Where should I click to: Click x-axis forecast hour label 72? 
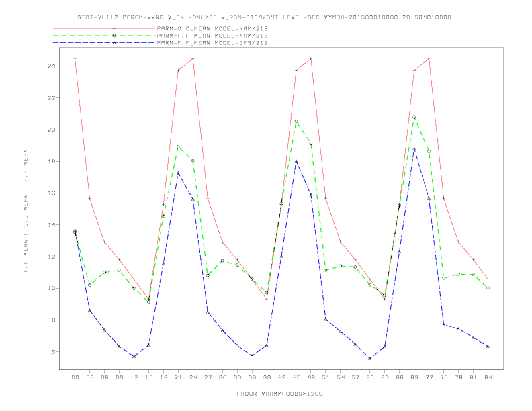[x=429, y=377]
